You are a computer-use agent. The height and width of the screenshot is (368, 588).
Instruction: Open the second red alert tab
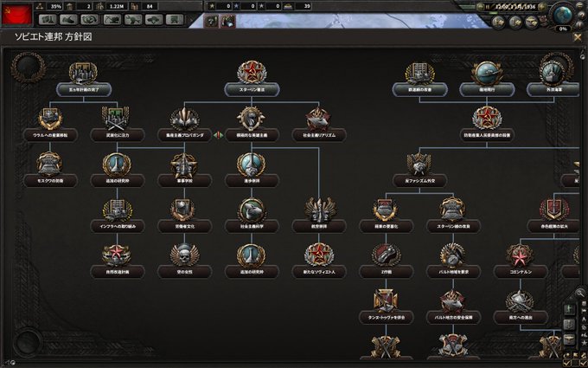pos(227,21)
